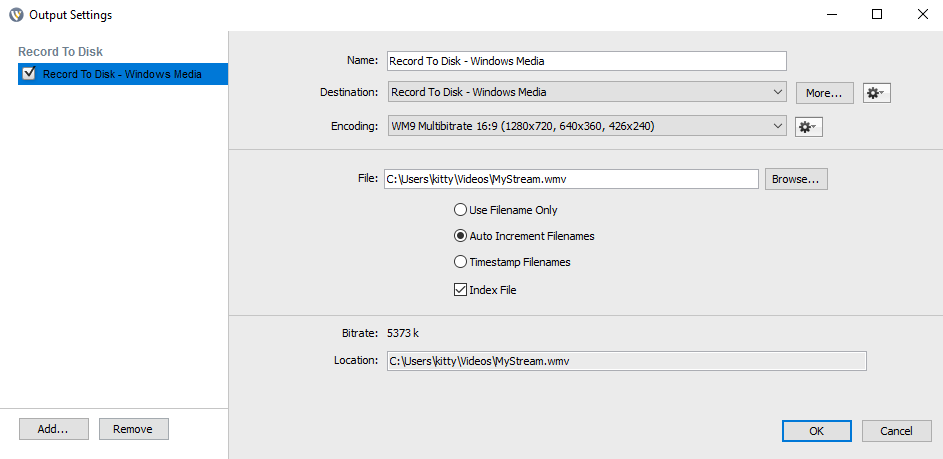Click the Browse... button

point(796,179)
